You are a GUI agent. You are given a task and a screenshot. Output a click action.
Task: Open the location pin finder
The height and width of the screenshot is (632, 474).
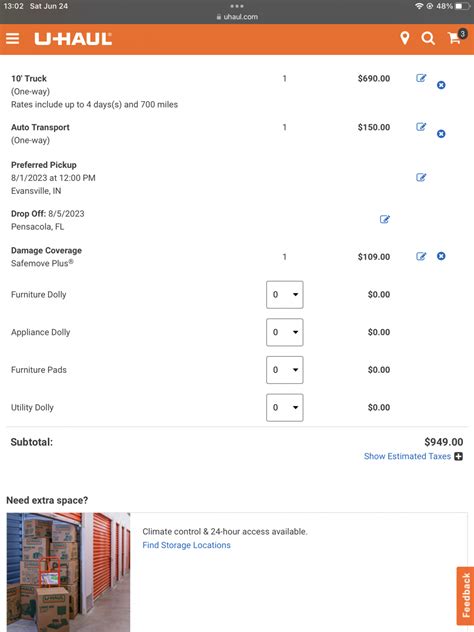[x=405, y=38]
